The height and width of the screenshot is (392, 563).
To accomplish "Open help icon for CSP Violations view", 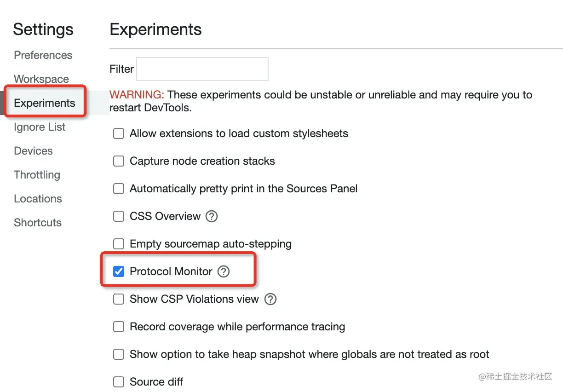I will pyautogui.click(x=270, y=299).
